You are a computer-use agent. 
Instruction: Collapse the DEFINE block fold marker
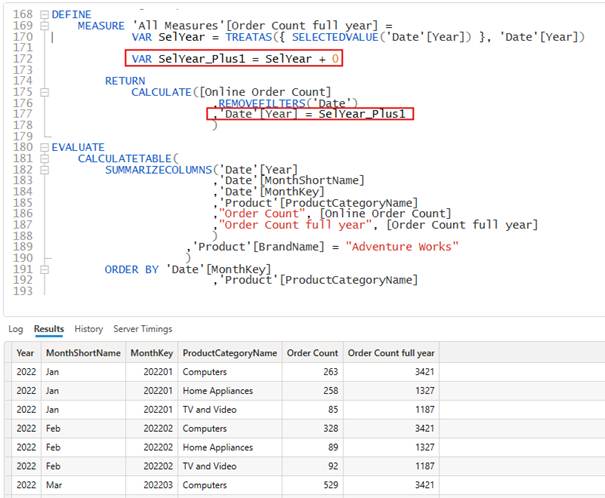(x=44, y=15)
